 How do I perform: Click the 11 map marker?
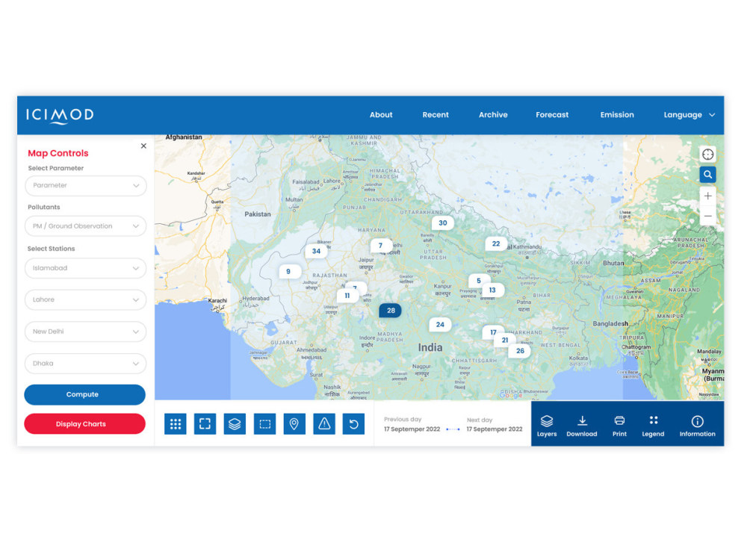347,296
